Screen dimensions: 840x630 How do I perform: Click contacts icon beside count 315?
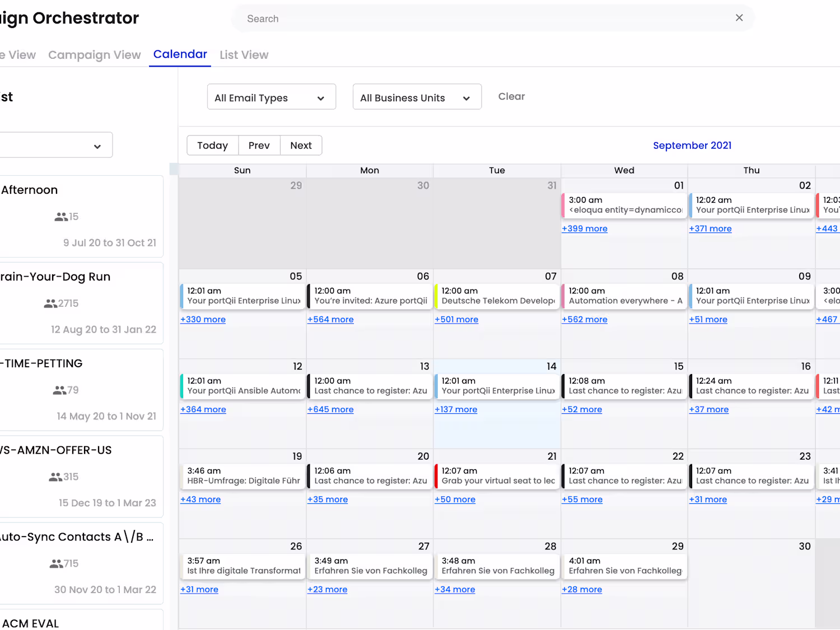pyautogui.click(x=55, y=477)
